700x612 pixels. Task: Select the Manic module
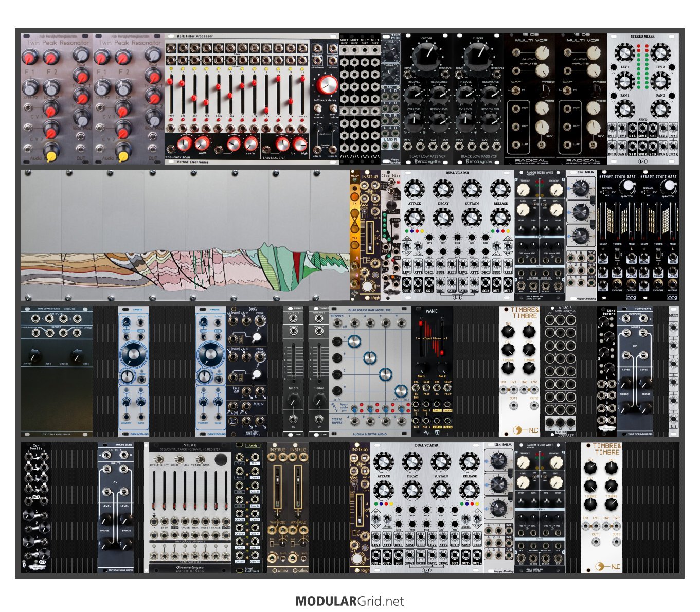432,371
